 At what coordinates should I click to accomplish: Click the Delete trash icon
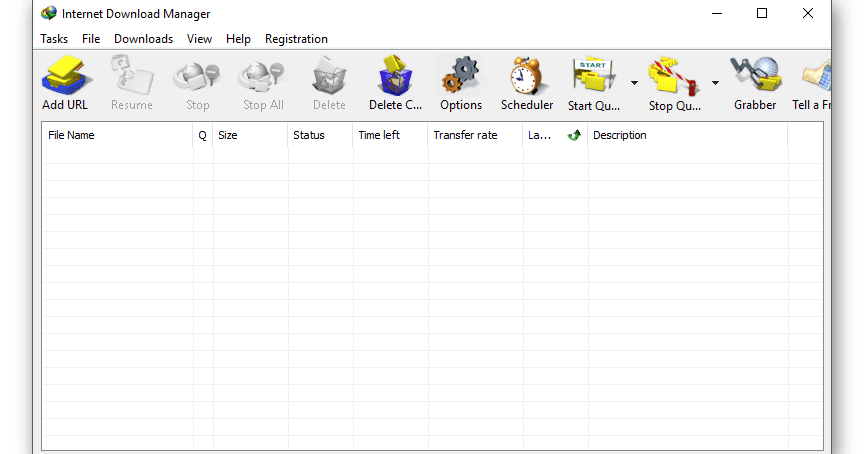329,76
